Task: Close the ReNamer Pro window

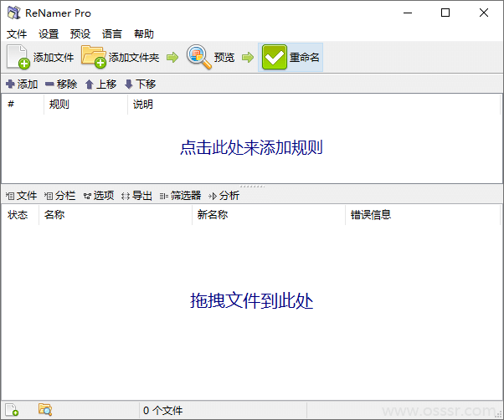Action: [x=484, y=13]
